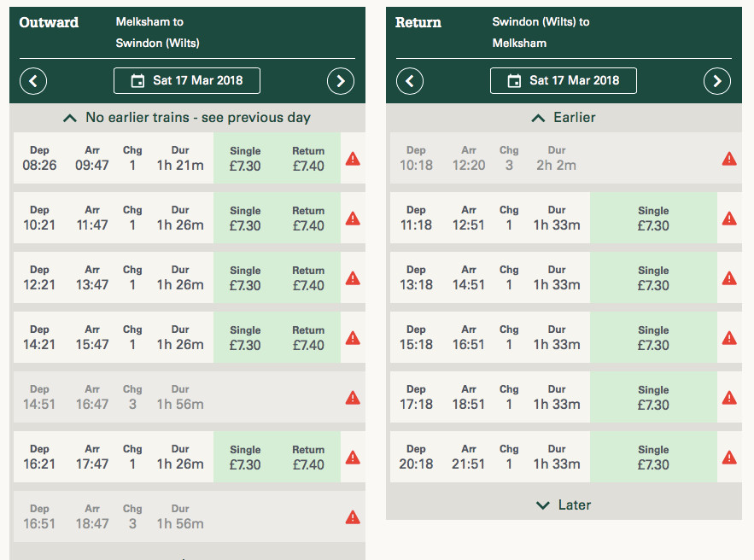Click previous day arrow in Return panel
The image size is (754, 560).
point(410,81)
